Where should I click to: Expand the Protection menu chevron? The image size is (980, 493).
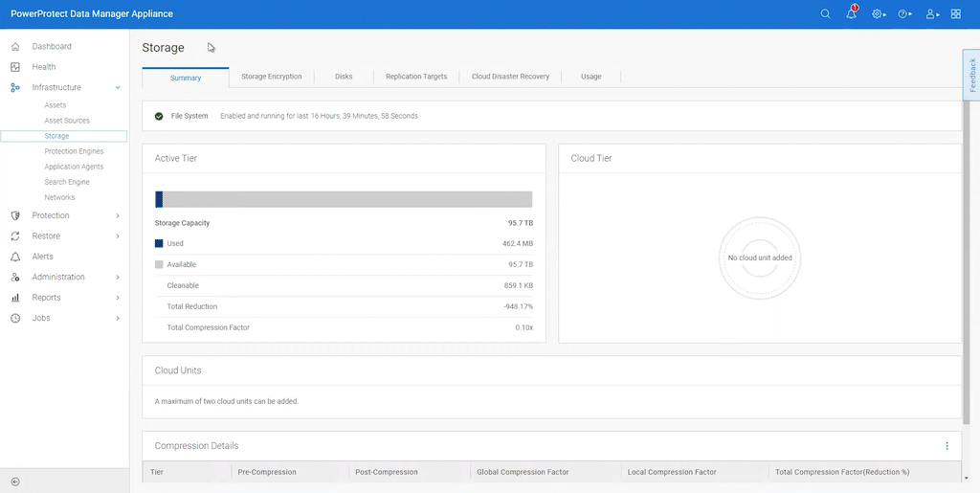[118, 215]
